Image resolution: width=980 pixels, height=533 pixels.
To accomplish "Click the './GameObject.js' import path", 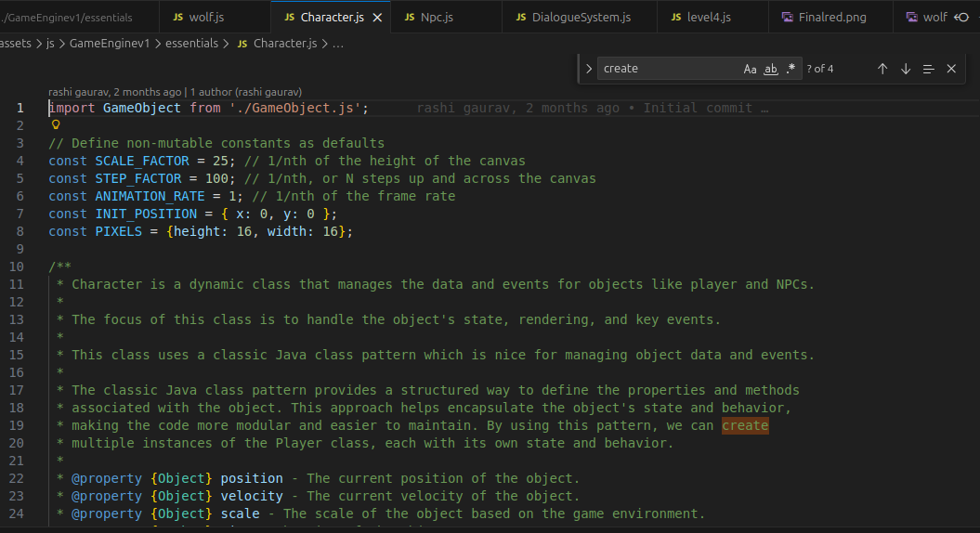I will pos(295,108).
